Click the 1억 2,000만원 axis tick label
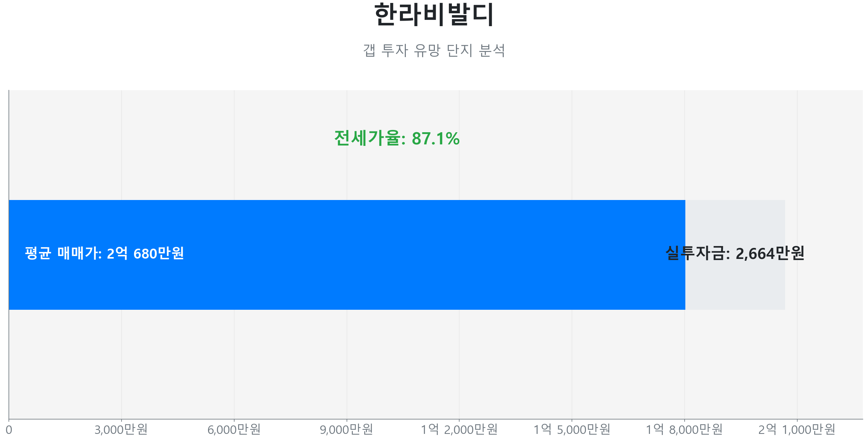 click(x=459, y=429)
